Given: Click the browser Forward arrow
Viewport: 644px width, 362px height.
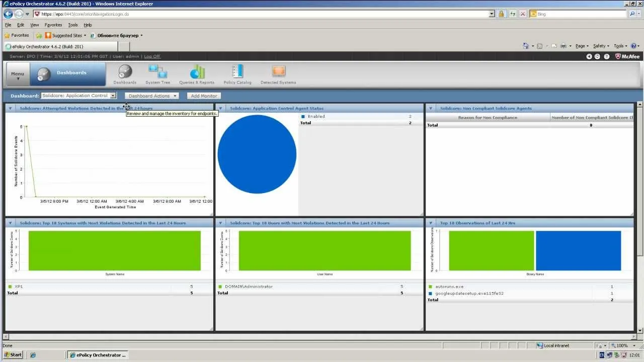Looking at the screenshot, I should click(x=19, y=14).
